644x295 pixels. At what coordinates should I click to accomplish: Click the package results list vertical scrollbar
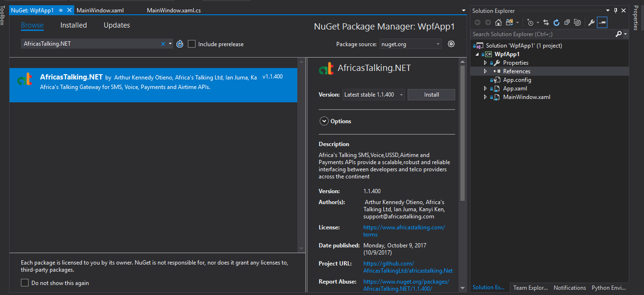[x=301, y=155]
